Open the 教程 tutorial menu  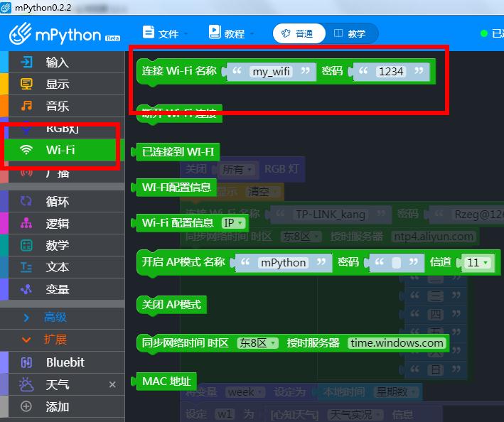coord(231,33)
